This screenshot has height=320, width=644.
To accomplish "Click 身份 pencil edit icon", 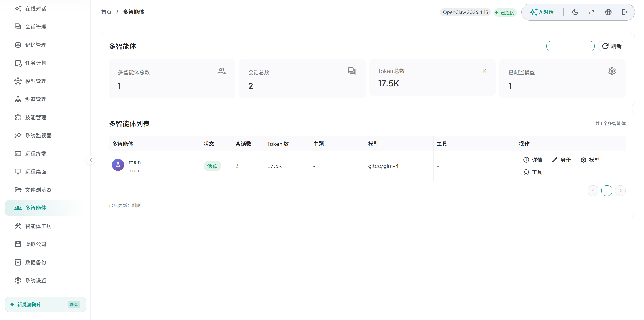I will (x=555, y=160).
